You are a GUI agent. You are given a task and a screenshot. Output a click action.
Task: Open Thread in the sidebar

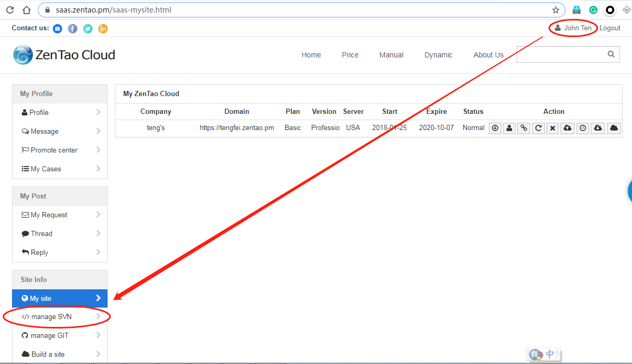point(60,233)
